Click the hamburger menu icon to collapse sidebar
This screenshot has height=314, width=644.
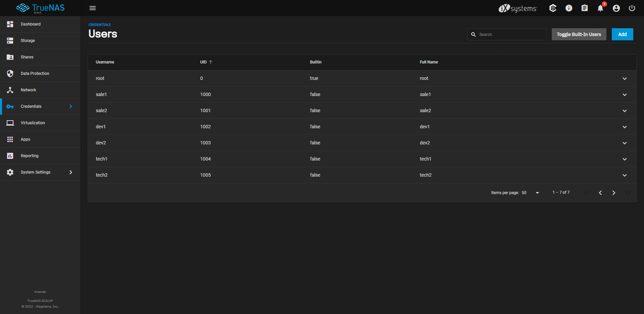(x=93, y=8)
